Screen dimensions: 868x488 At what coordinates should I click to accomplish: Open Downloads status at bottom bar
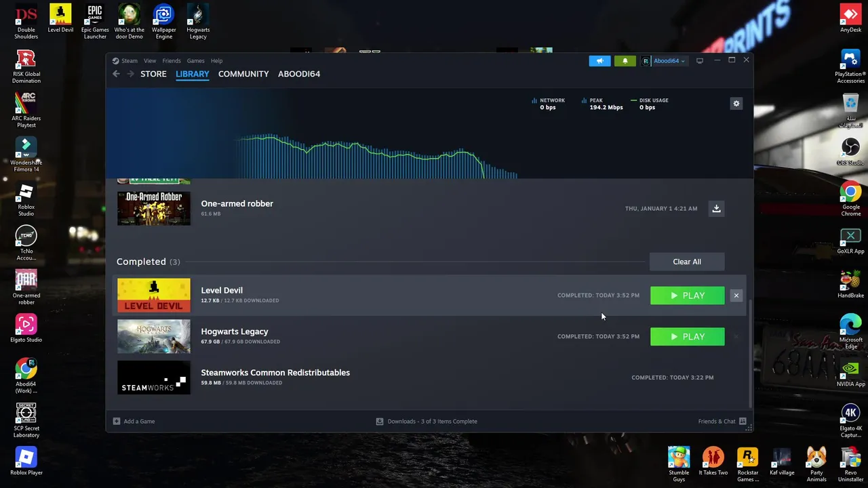[x=427, y=422]
